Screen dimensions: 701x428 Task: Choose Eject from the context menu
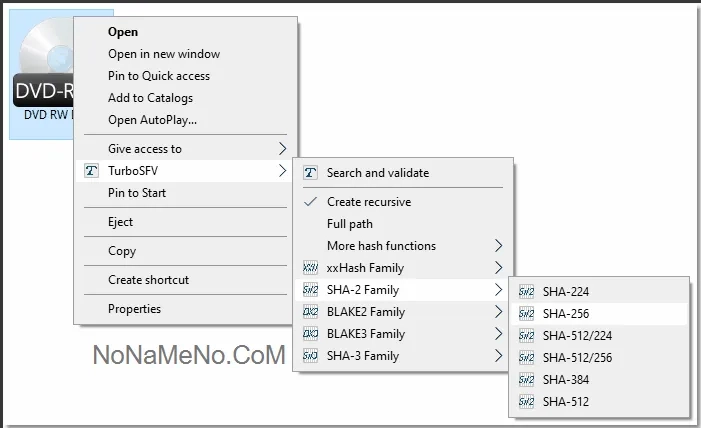click(120, 222)
